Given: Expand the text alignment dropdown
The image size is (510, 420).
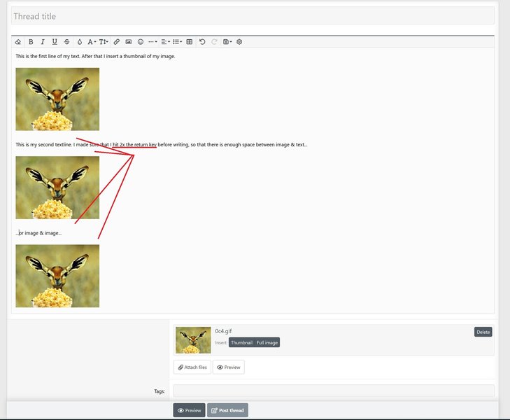Looking at the screenshot, I should pyautogui.click(x=165, y=42).
